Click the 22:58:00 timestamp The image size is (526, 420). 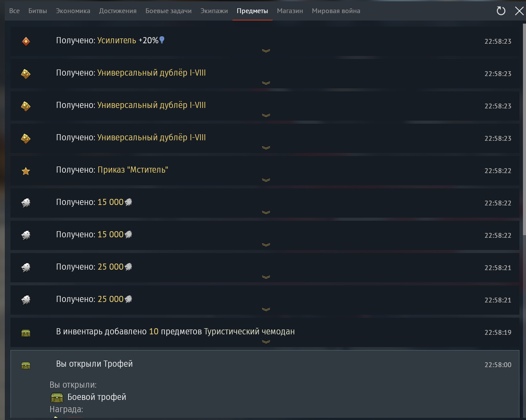coord(498,365)
